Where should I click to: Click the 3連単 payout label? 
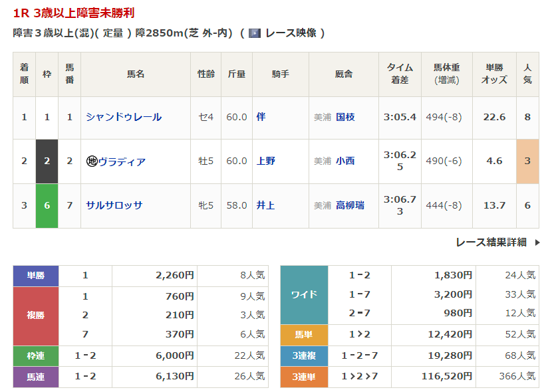coord(304,377)
